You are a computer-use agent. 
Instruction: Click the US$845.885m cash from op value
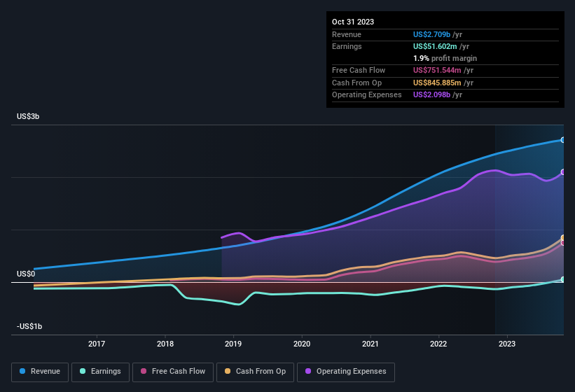click(437, 83)
